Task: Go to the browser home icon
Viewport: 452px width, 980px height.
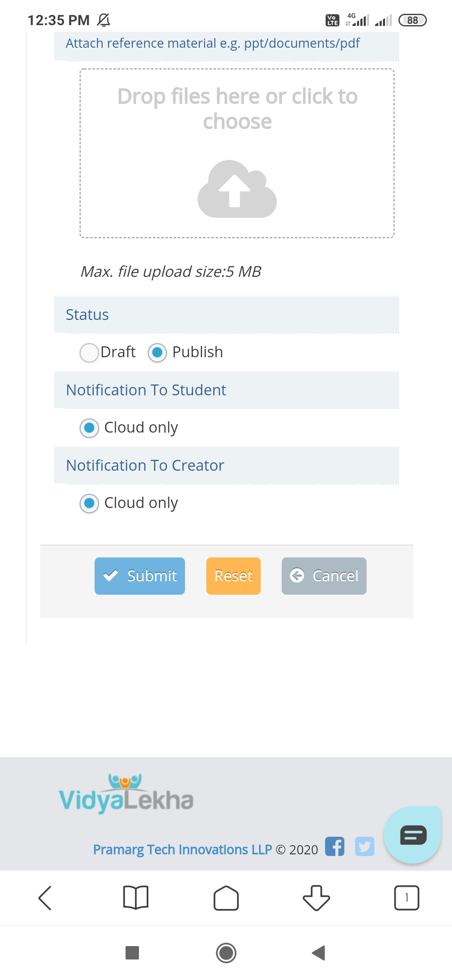Action: pos(226,898)
